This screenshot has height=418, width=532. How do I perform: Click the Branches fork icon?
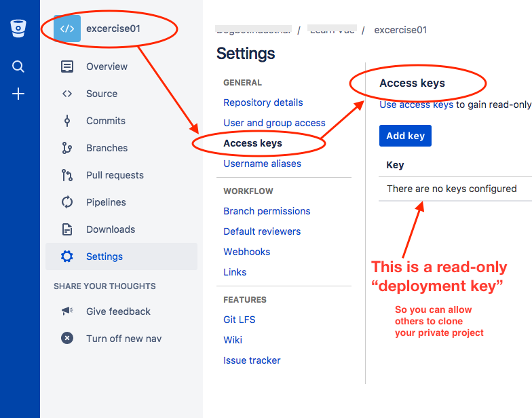point(66,148)
